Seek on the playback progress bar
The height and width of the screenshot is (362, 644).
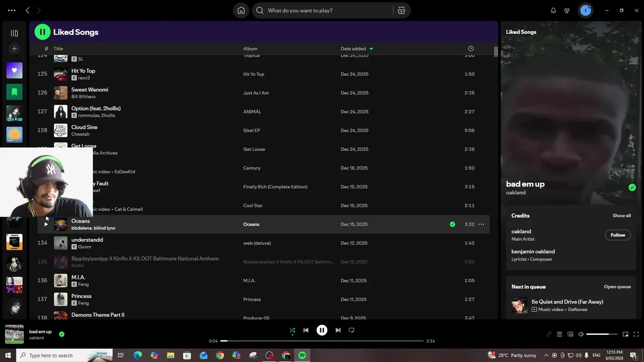[x=322, y=341]
